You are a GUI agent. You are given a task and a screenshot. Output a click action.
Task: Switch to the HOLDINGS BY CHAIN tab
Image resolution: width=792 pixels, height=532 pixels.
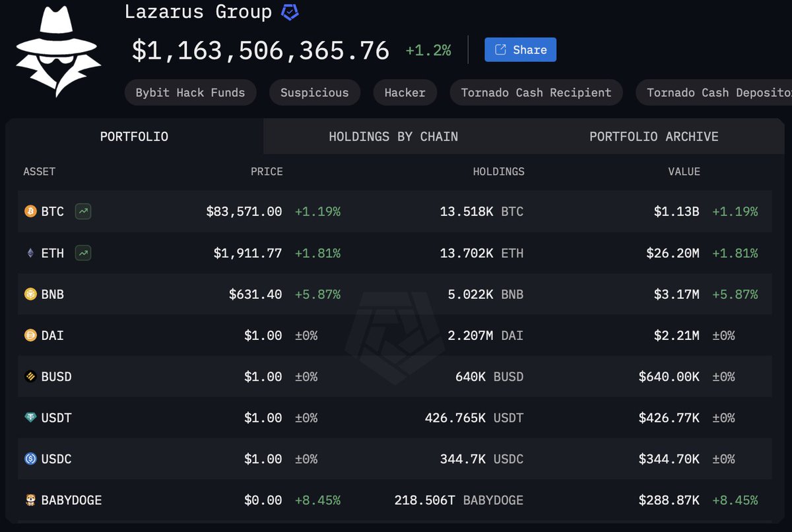393,137
